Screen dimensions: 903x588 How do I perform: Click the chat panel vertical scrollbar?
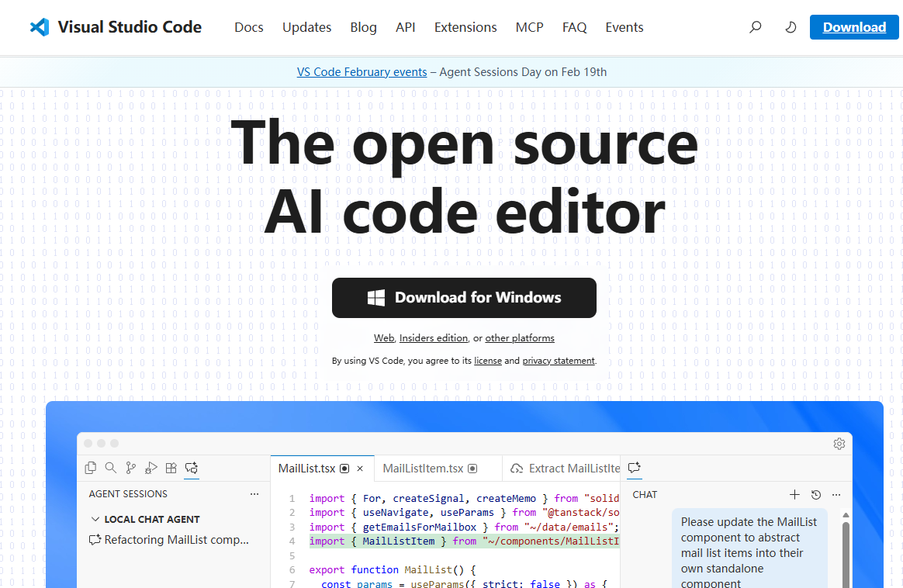[x=846, y=551]
